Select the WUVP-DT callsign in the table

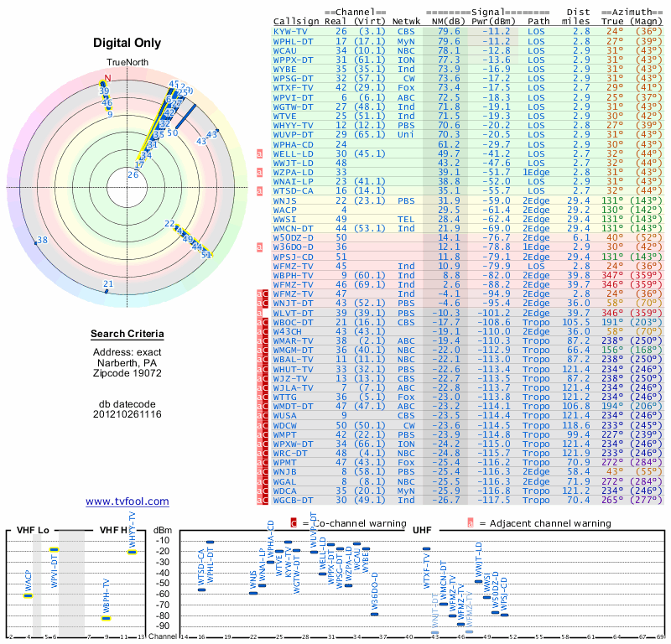293,134
